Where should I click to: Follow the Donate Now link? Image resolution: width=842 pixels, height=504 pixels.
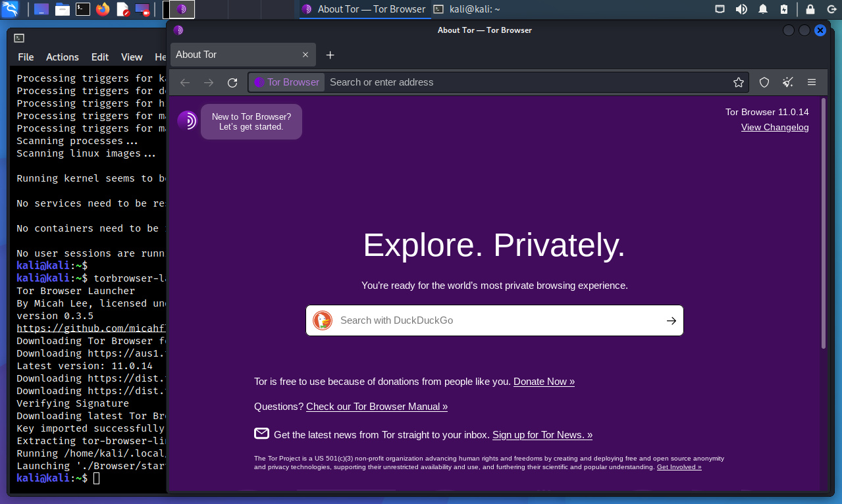(x=544, y=382)
